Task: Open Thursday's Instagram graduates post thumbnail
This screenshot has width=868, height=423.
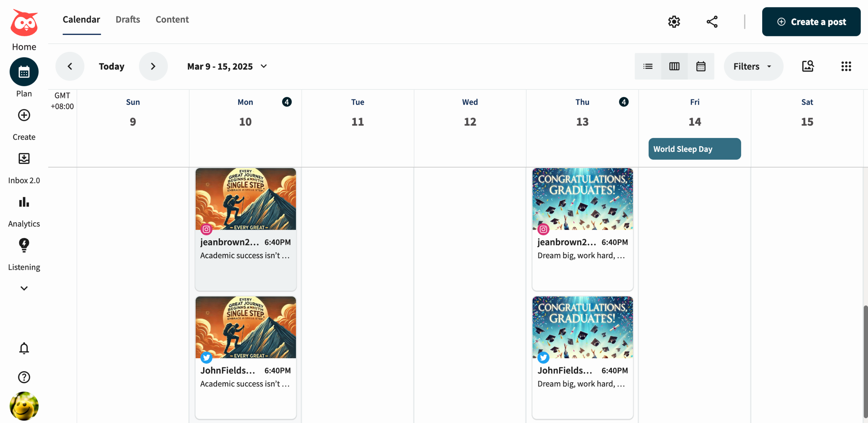Action: [582, 199]
